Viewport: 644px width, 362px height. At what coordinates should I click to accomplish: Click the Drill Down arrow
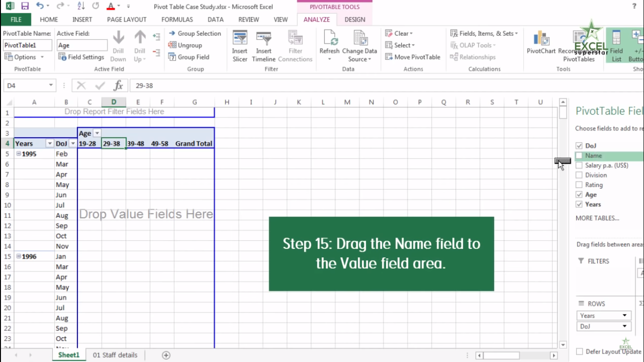point(118,46)
